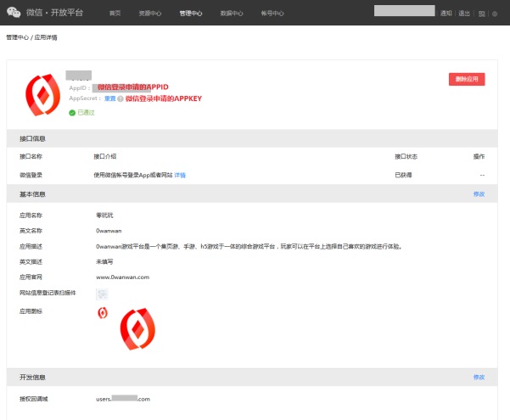Click 修改 in the 基本信息 section
This screenshot has height=420, width=510.
479,194
